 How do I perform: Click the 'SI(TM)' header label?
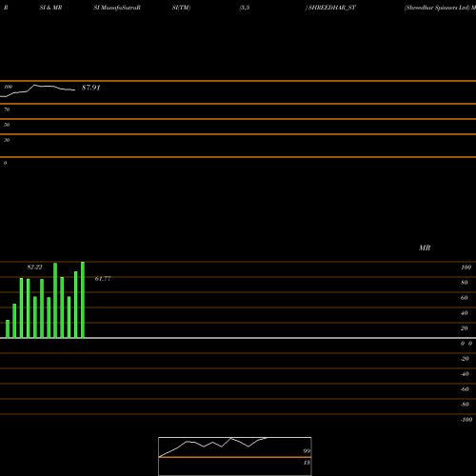tap(181, 8)
